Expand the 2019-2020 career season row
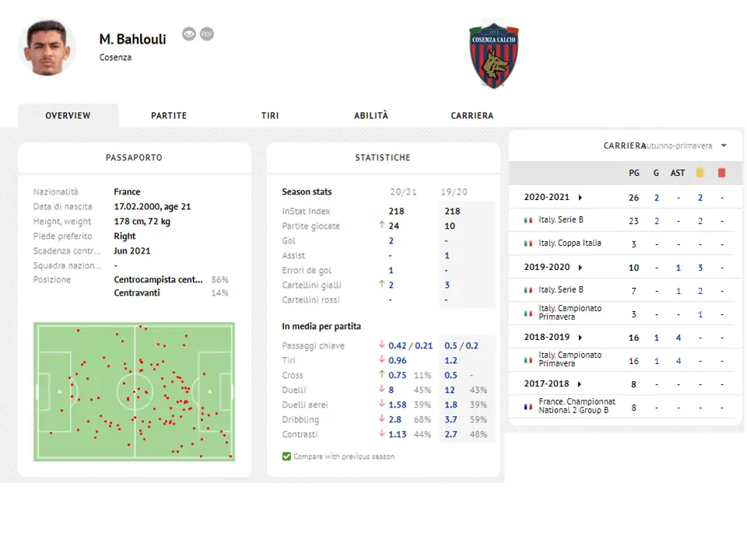The image size is (747, 560). (580, 268)
